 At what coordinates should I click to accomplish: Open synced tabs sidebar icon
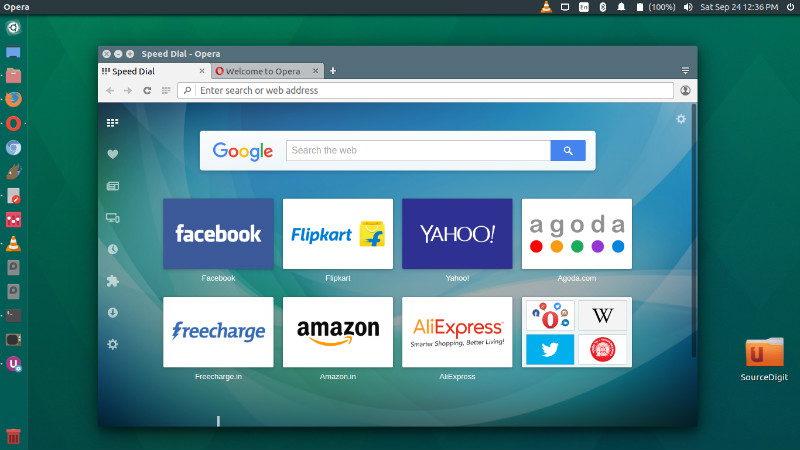(113, 218)
